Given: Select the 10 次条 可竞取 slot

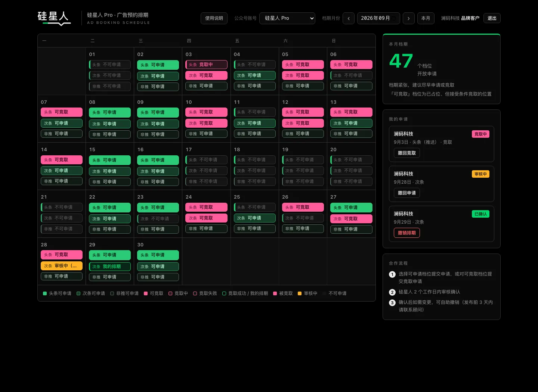Looking at the screenshot, I should pos(206,123).
